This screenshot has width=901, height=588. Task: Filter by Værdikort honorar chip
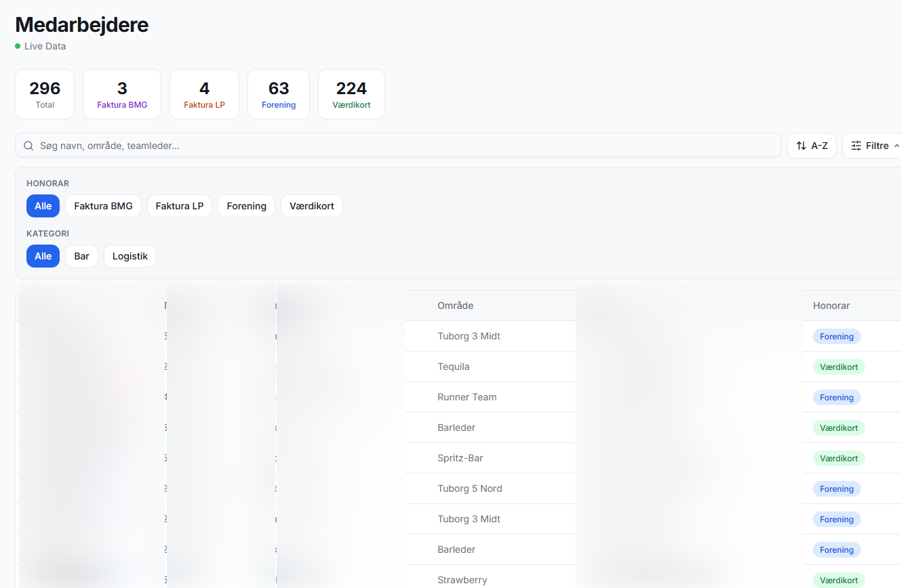click(312, 206)
